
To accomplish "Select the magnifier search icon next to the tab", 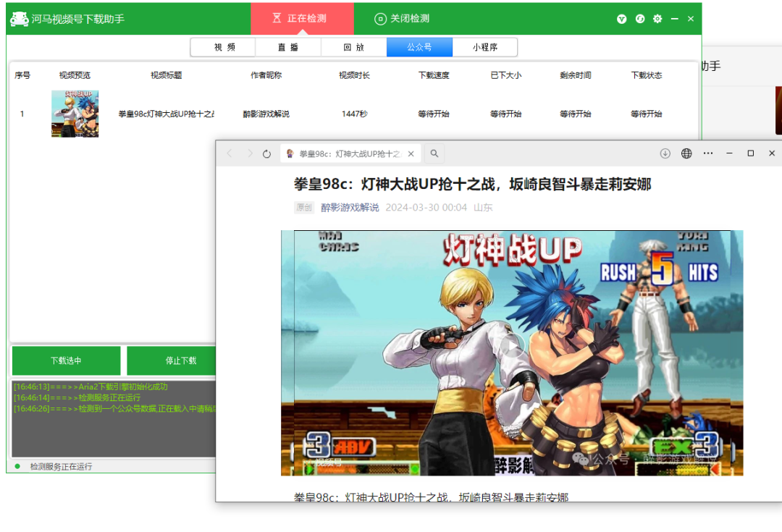I will [x=434, y=153].
